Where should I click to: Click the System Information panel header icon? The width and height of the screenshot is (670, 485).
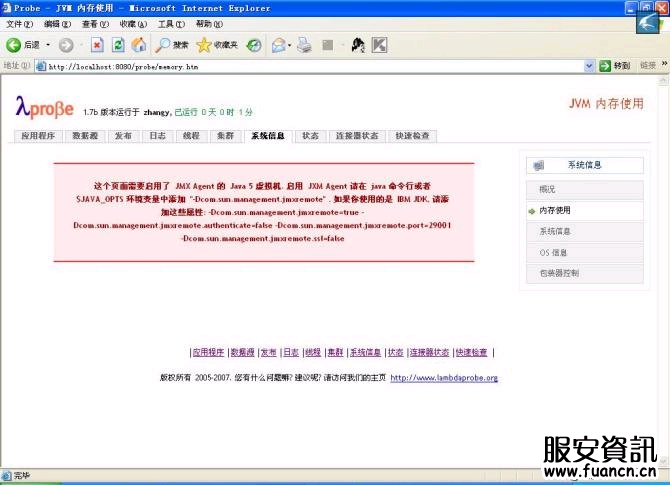coord(539,165)
